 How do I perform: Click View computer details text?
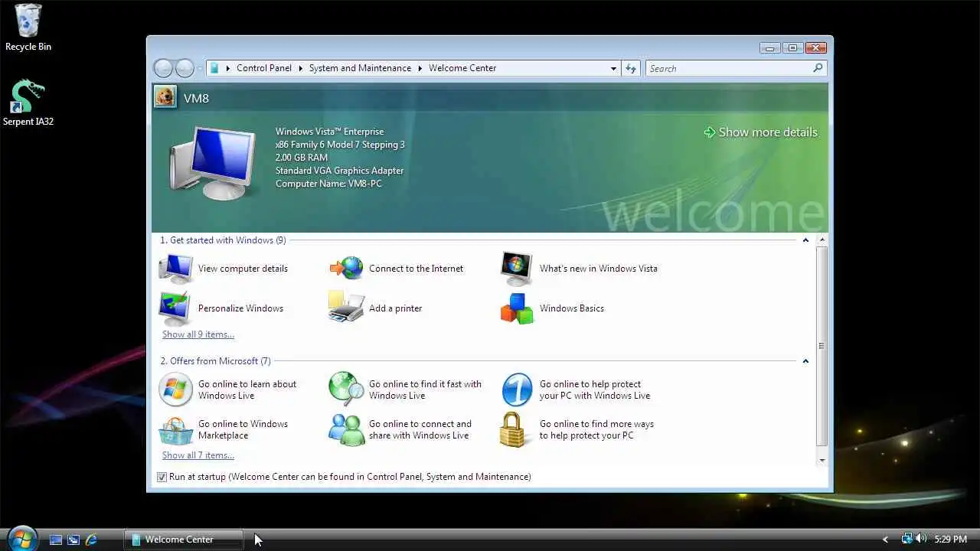tap(243, 269)
